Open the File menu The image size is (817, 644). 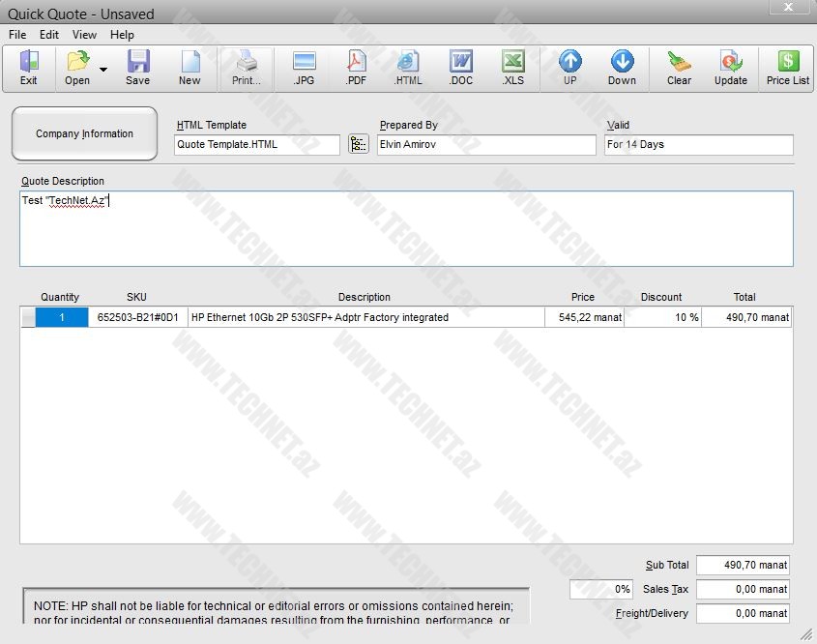[17, 35]
